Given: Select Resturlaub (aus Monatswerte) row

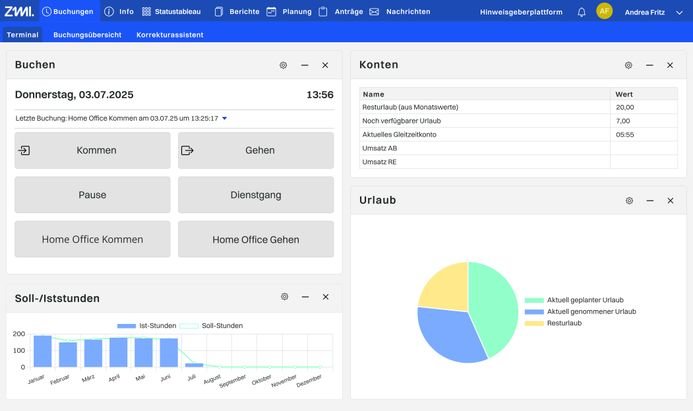Looking at the screenshot, I should coord(518,107).
